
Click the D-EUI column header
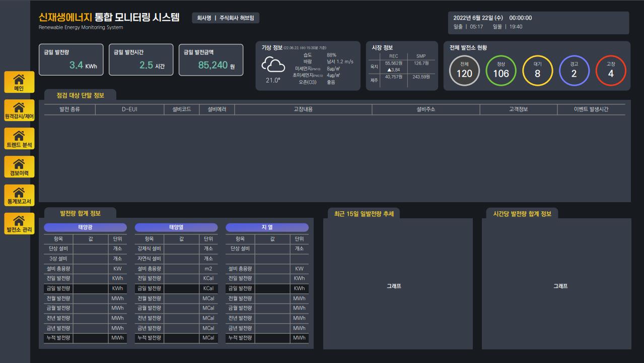[x=130, y=109]
